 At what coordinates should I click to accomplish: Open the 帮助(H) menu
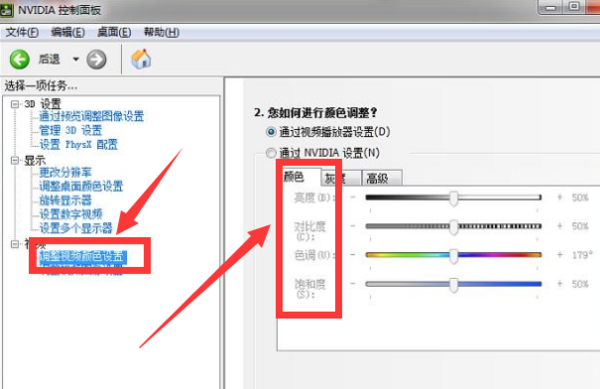(161, 33)
